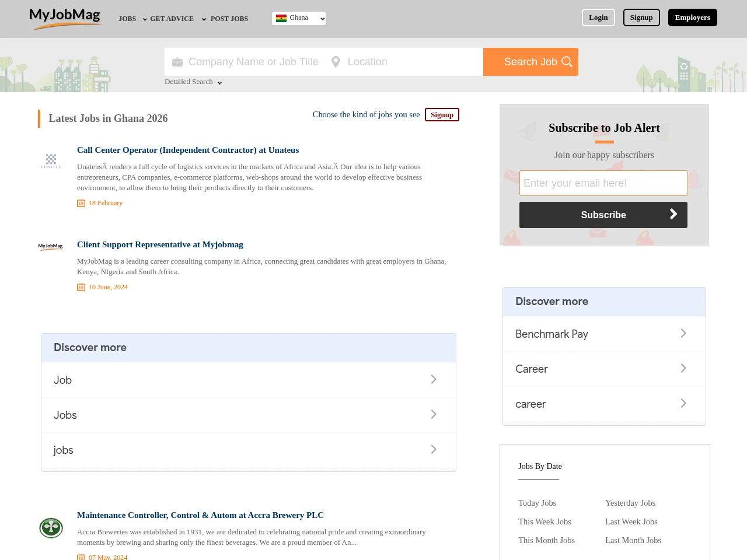Click the Unateus company logo
The image size is (747, 560).
point(51,161)
